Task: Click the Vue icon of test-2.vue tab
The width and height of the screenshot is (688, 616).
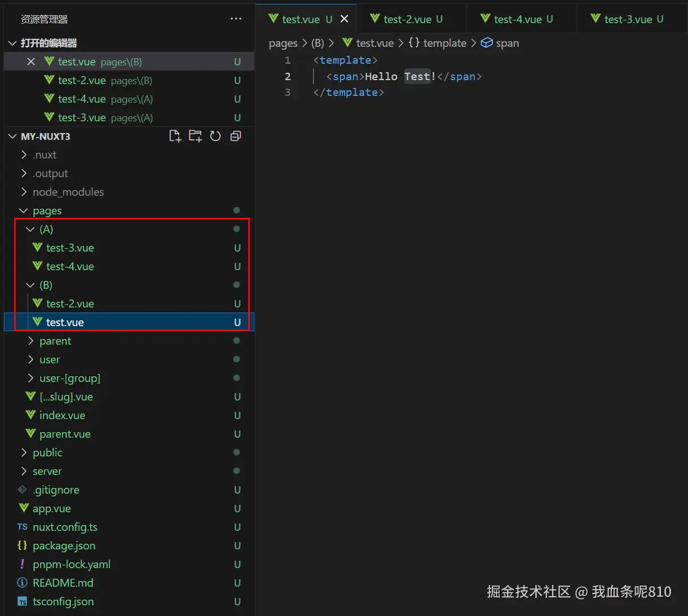Action: [x=374, y=19]
